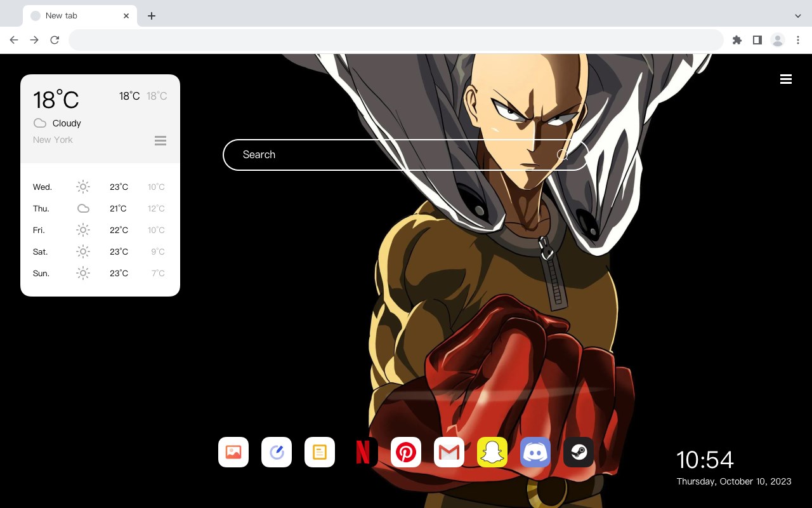
Task: Open the Discord shortcut
Action: click(x=535, y=452)
